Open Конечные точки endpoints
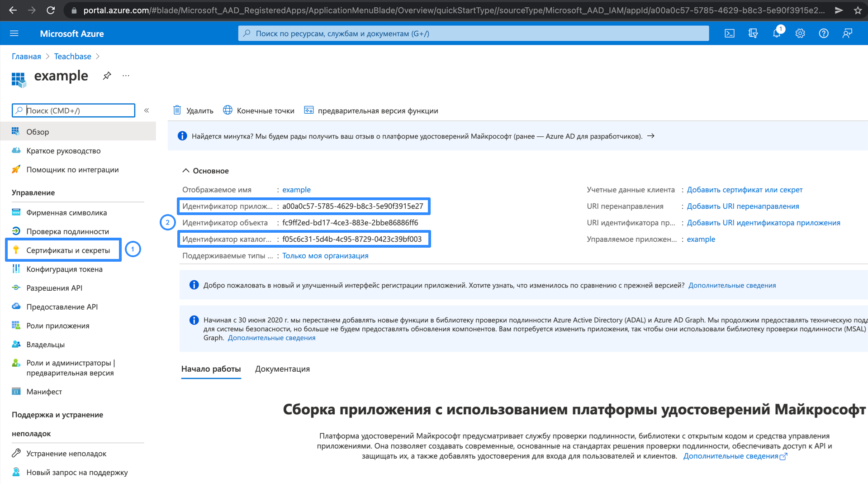 (x=259, y=110)
